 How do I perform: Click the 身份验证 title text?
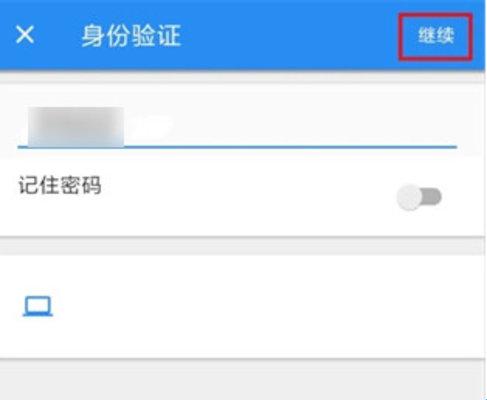tap(131, 36)
